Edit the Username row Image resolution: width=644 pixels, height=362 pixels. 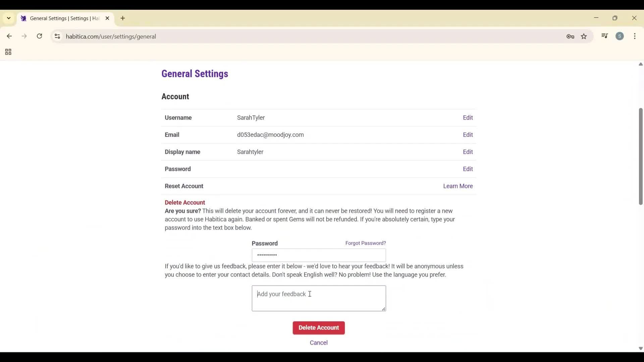[468, 118]
